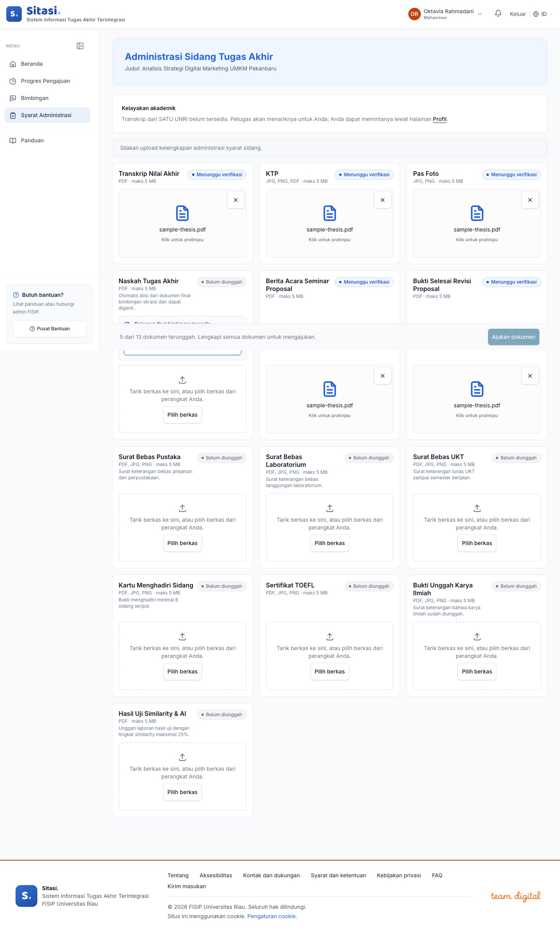Open the ID language dropdown

point(543,14)
